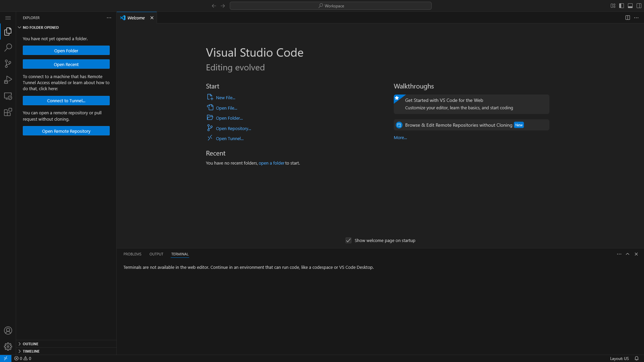Screen dimensions: 644x362
Task: Open Get Started with VS Code walkthrough
Action: (472, 104)
